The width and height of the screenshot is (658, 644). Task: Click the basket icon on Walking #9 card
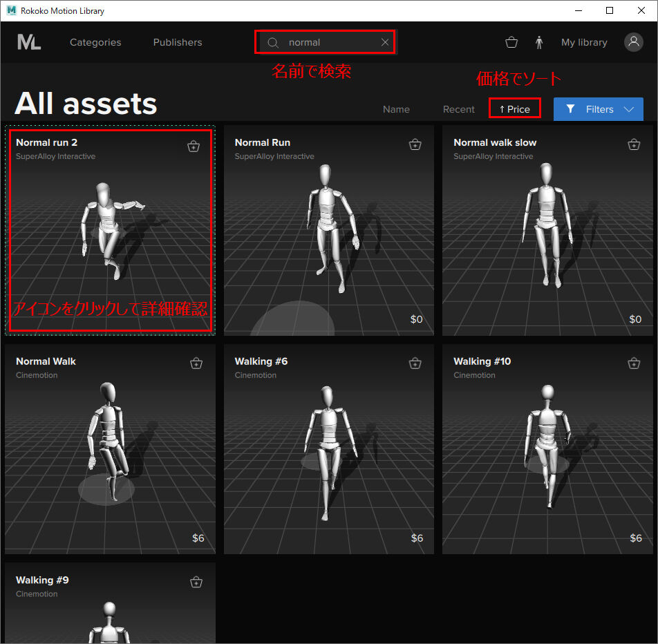coord(196,582)
